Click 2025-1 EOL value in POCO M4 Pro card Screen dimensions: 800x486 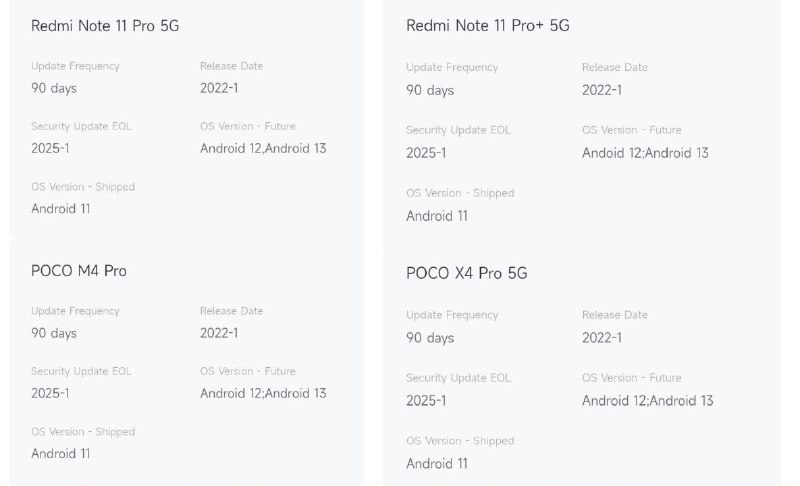coord(50,393)
